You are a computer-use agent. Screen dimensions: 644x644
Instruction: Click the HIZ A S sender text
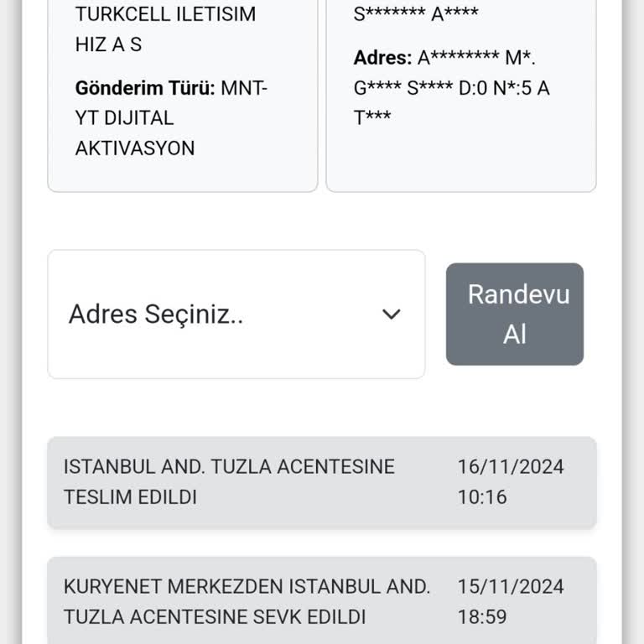coord(108,44)
